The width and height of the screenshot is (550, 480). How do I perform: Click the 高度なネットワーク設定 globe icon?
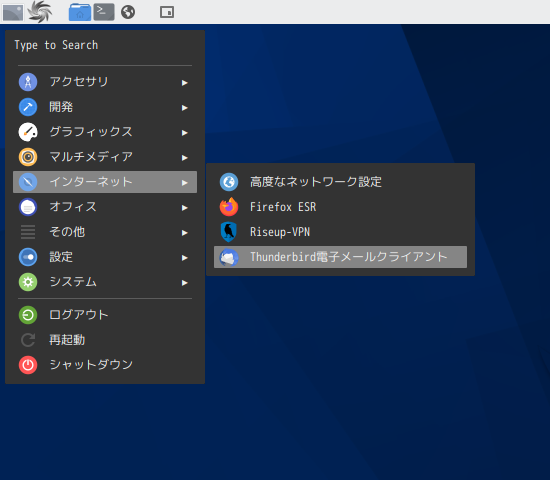(x=229, y=182)
